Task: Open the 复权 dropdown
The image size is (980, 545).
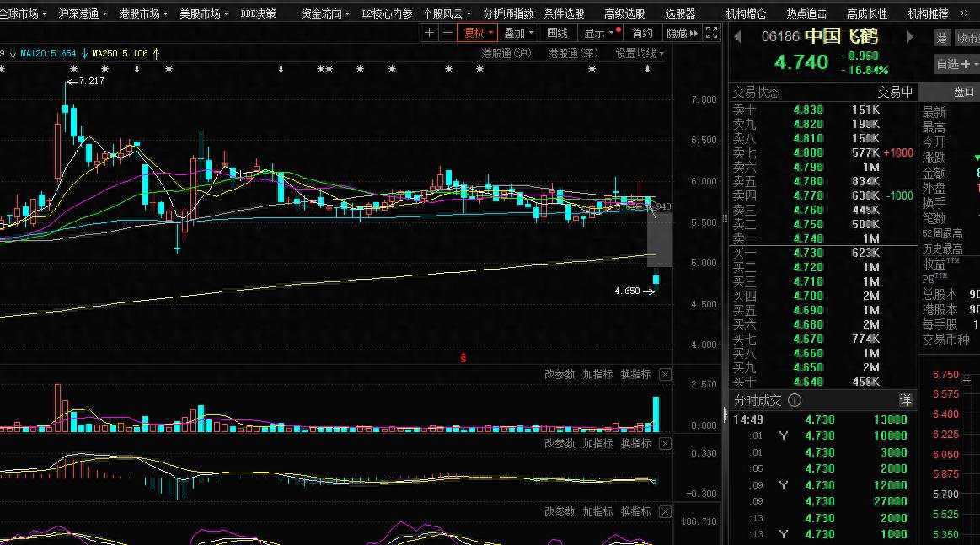Action: [479, 33]
